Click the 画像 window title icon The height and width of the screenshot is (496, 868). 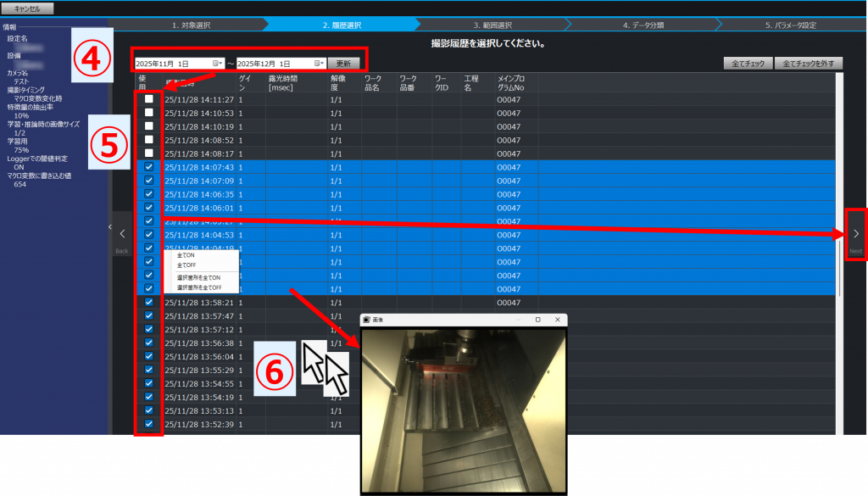[x=367, y=320]
